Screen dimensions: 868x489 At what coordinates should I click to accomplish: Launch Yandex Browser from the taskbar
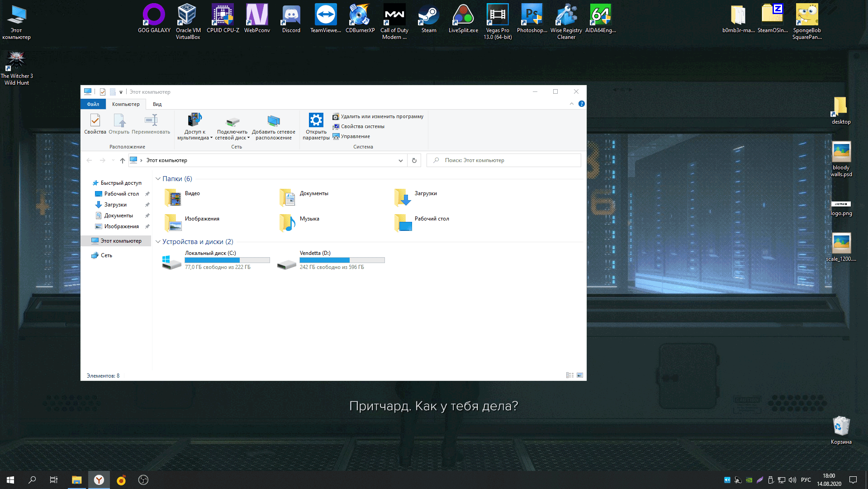99,479
